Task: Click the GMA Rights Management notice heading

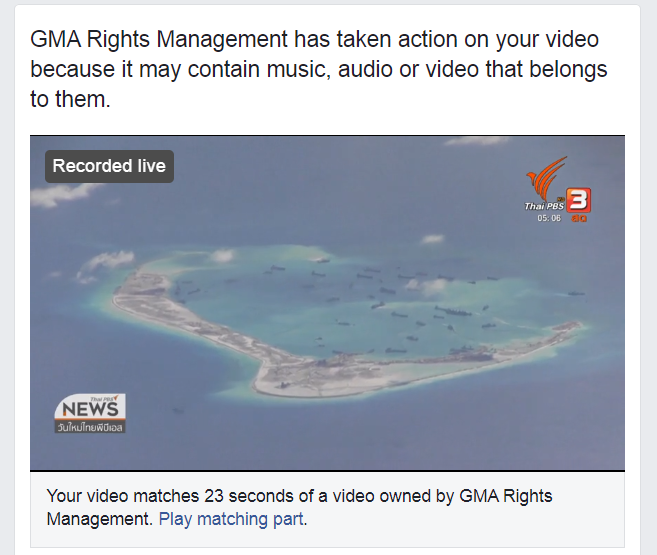Action: tap(318, 69)
